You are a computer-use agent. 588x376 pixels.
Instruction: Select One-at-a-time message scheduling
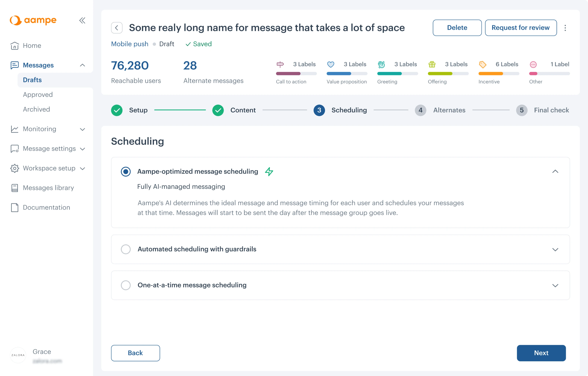(125, 285)
